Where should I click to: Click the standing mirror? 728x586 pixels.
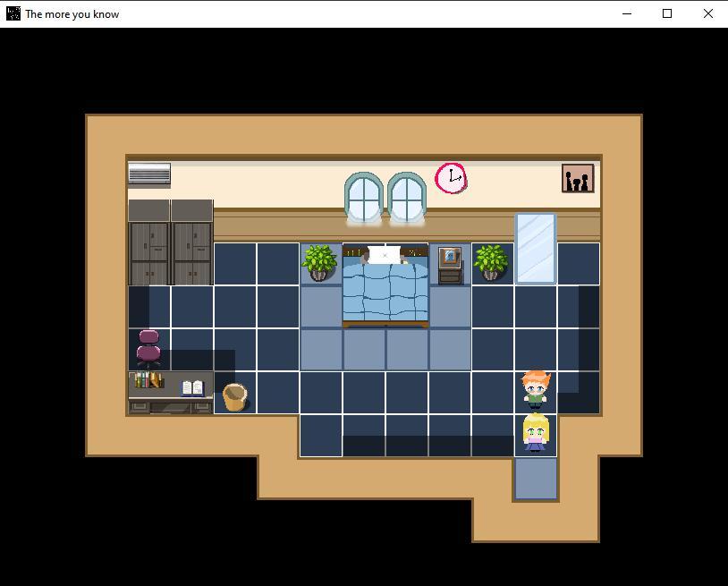click(536, 248)
